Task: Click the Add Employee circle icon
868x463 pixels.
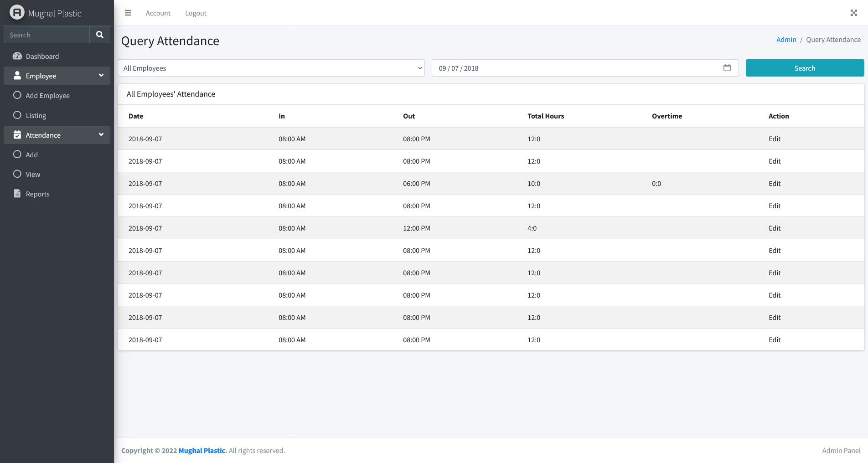Action: point(17,95)
